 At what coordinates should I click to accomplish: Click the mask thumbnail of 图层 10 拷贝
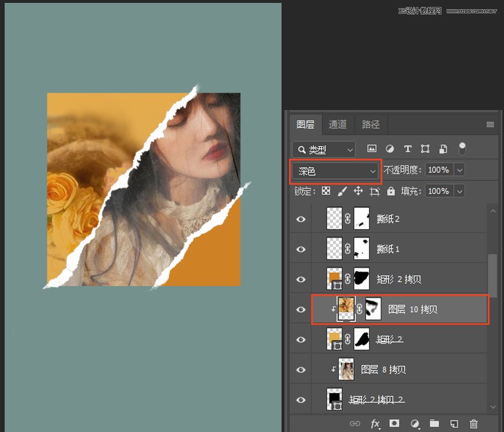(372, 309)
